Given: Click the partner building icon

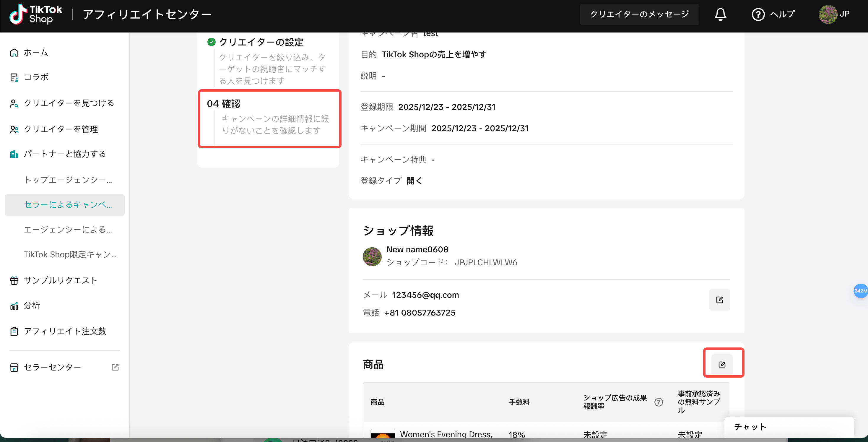Looking at the screenshot, I should (x=14, y=154).
